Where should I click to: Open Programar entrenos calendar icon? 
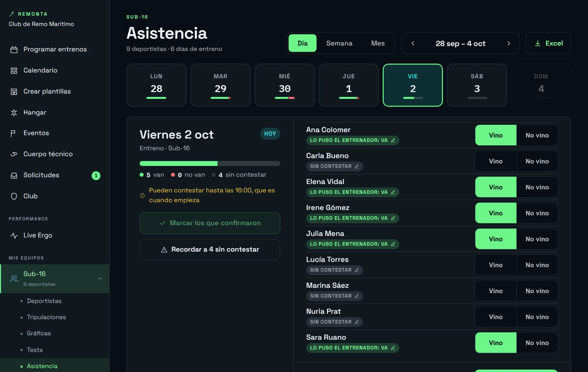(14, 49)
